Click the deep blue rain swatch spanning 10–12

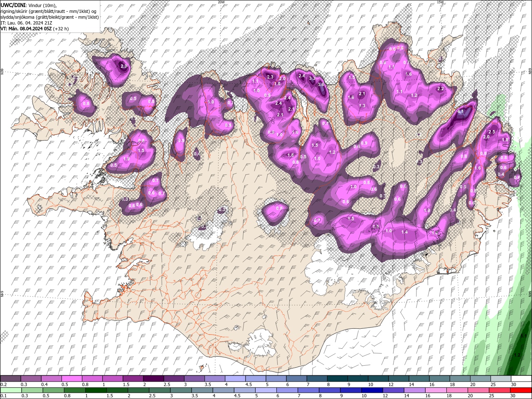(372, 390)
